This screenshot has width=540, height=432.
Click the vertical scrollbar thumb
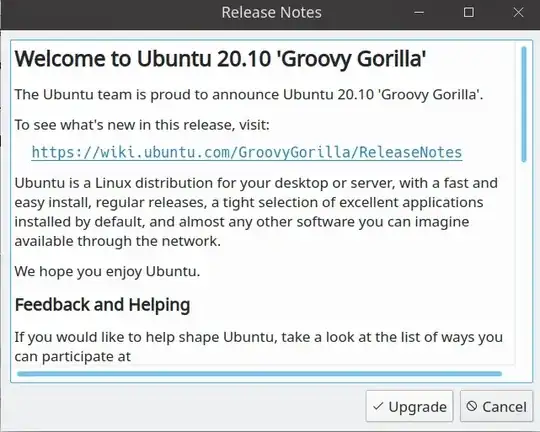(x=524, y=104)
